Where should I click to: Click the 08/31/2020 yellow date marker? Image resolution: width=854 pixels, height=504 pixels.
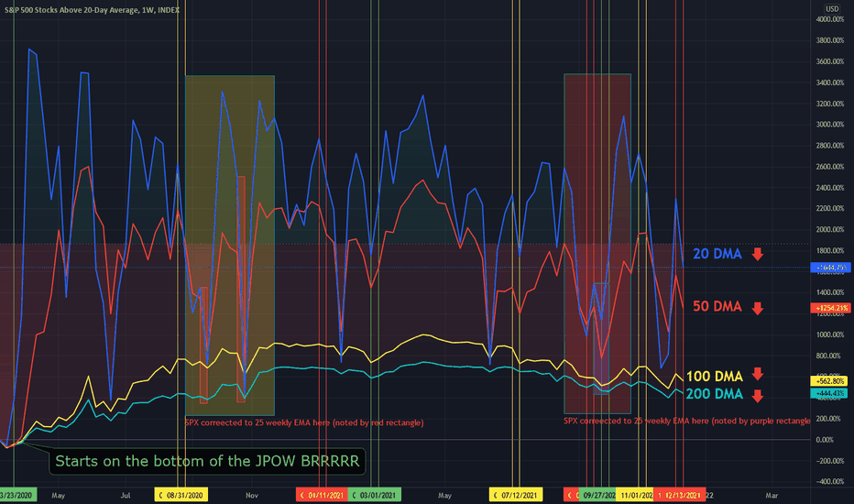(x=181, y=495)
